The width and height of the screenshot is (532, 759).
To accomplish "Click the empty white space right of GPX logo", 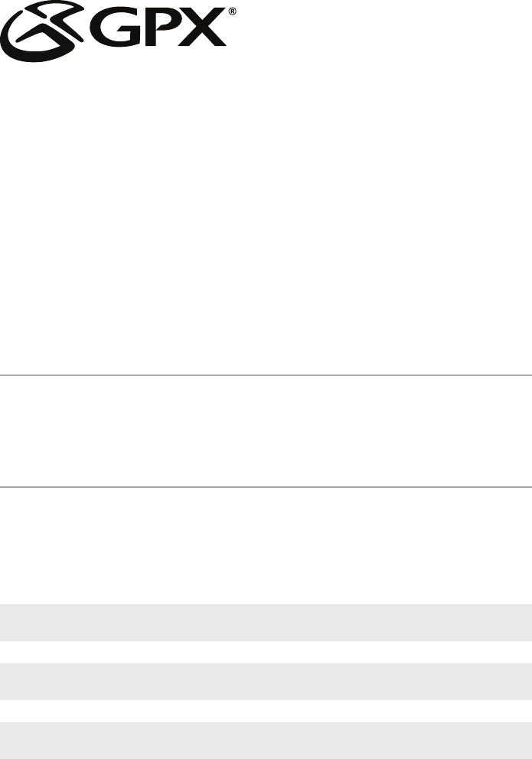I will coord(383,31).
